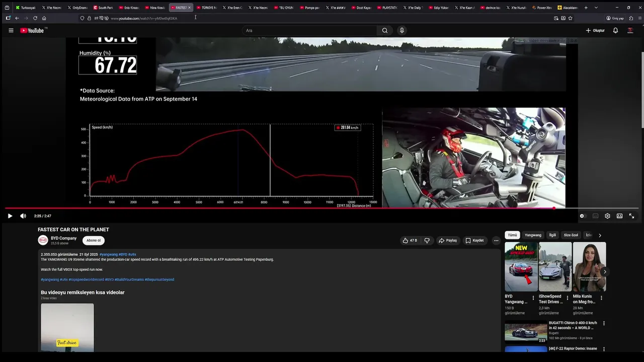Switch to theater mode

point(619,216)
